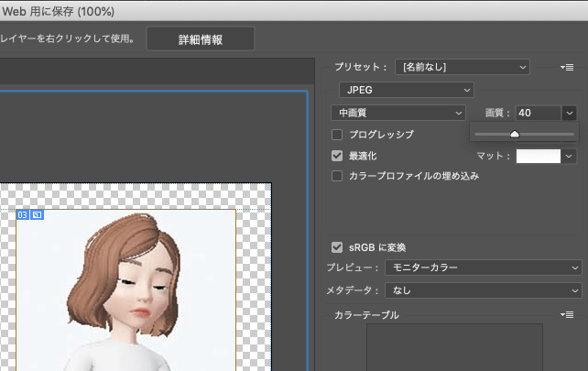
Task: Click the slice number 03 badge
Action: 23,214
